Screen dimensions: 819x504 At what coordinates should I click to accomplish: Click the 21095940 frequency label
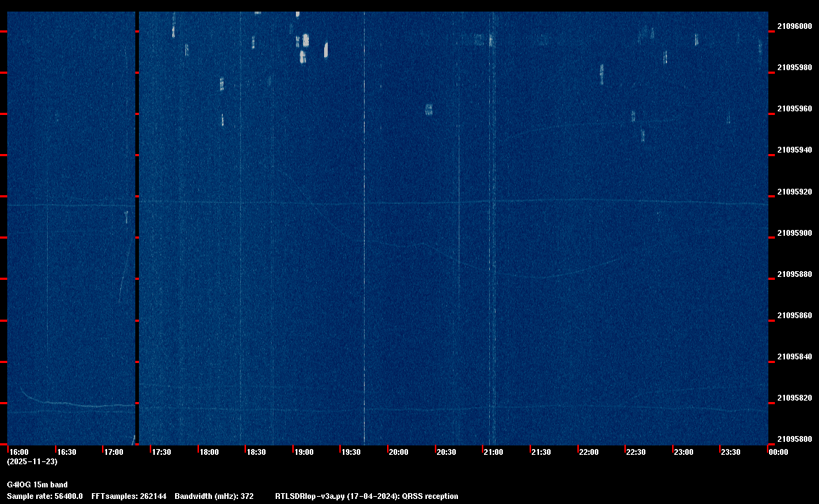point(794,150)
